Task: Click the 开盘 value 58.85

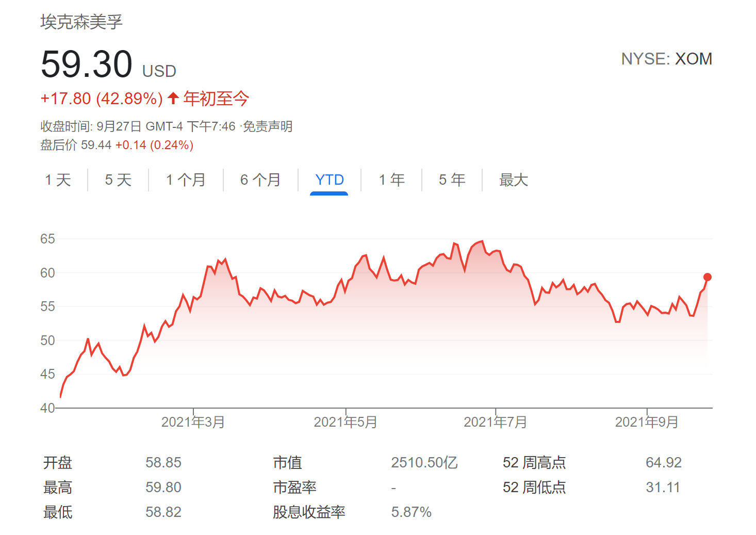Action: point(163,462)
